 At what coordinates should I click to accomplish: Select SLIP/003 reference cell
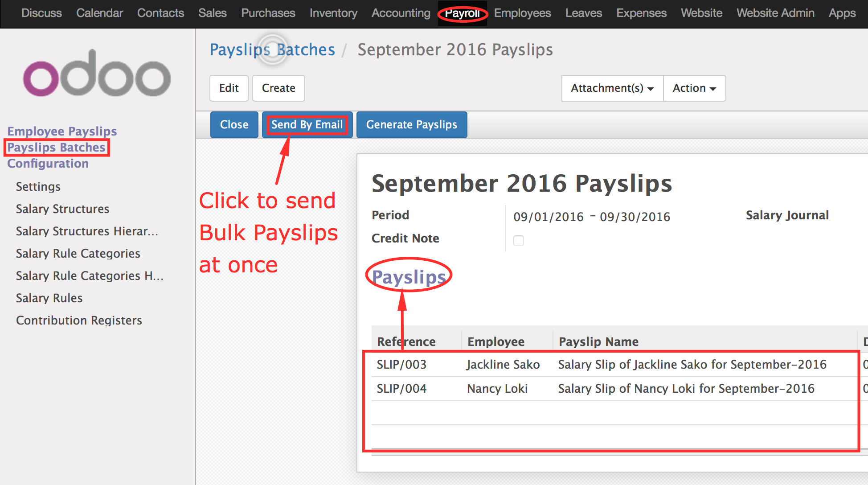click(401, 365)
